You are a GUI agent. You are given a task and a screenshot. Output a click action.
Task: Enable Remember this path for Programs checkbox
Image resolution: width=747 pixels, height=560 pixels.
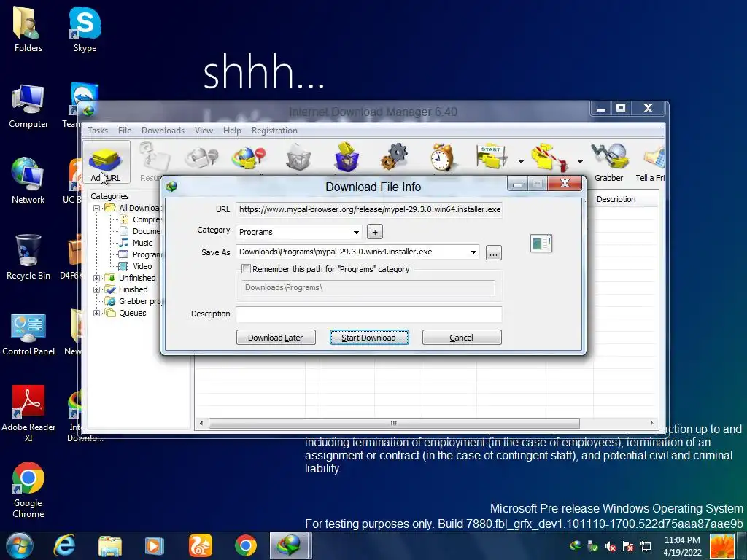point(247,269)
